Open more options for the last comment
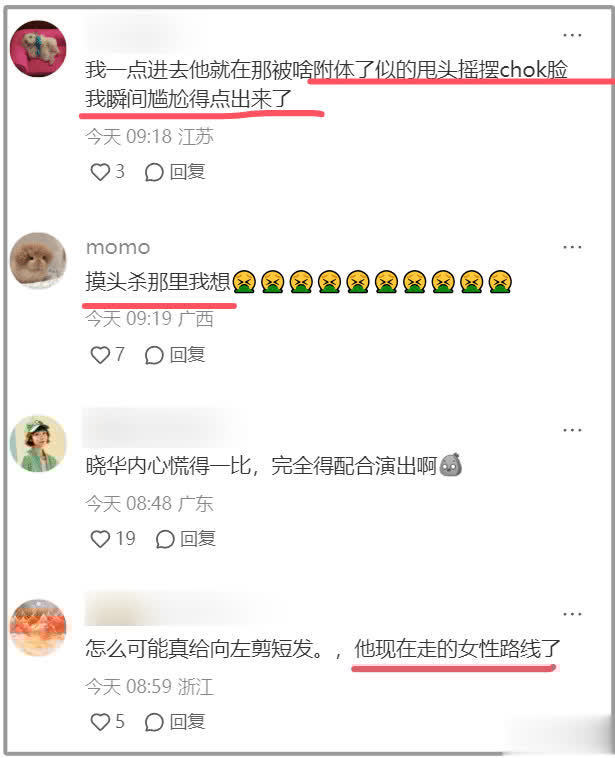 point(572,614)
